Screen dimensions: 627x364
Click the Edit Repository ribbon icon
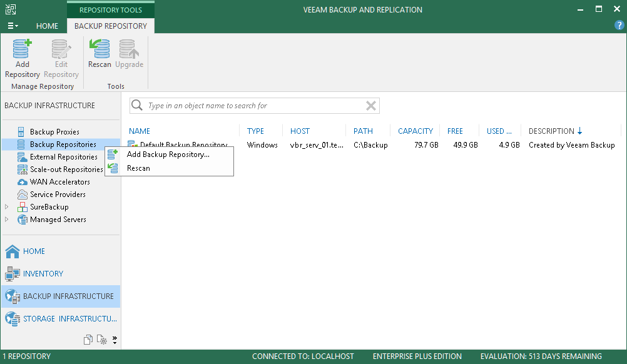coord(61,49)
